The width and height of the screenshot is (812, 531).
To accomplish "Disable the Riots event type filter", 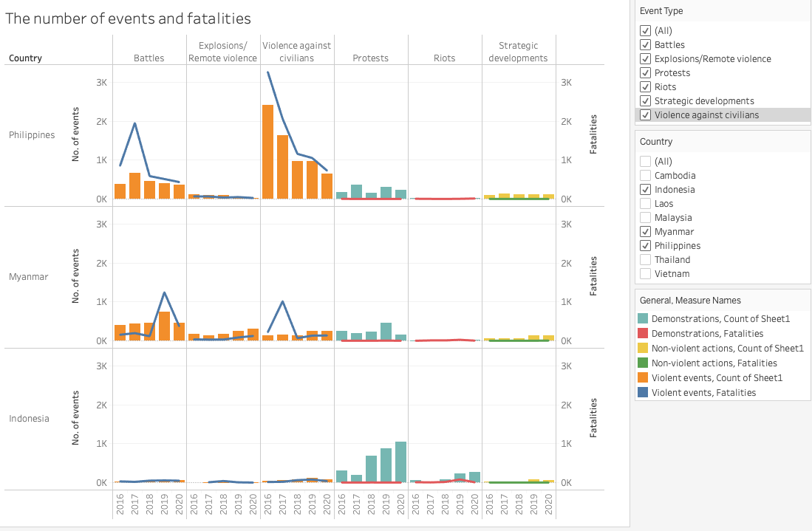I will pyautogui.click(x=646, y=87).
